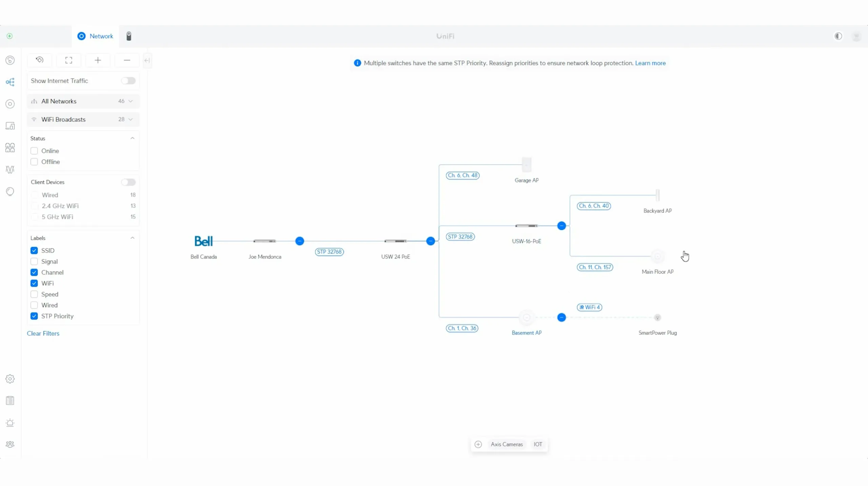
Task: Click the zoom in plus button
Action: (x=98, y=60)
